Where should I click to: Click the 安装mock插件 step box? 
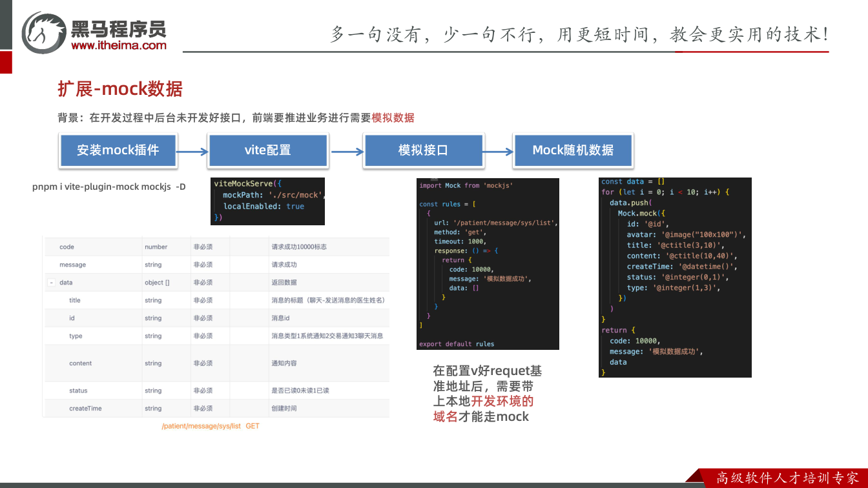coord(118,150)
